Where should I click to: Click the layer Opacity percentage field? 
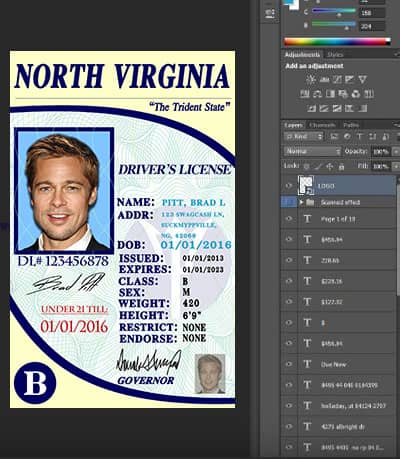click(380, 151)
